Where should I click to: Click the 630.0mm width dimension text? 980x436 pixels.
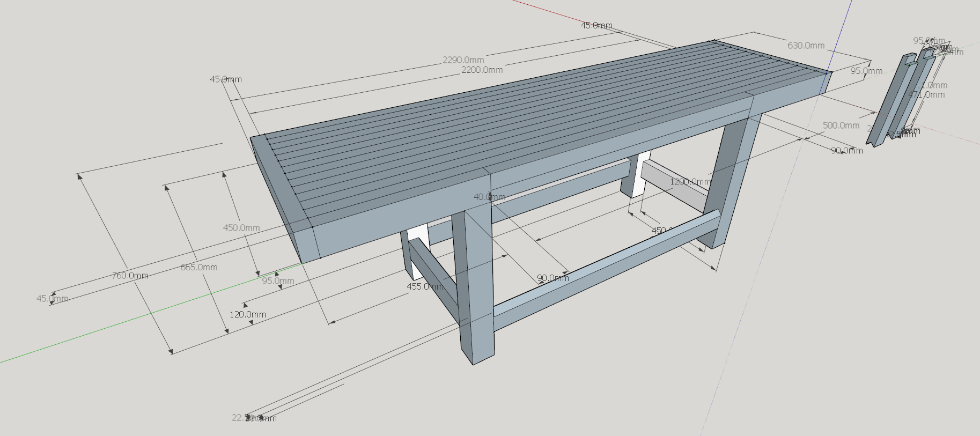click(x=806, y=46)
